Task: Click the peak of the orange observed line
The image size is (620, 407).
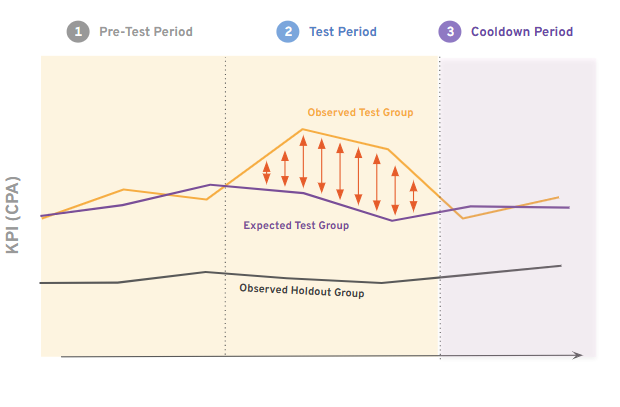Action: click(x=303, y=129)
